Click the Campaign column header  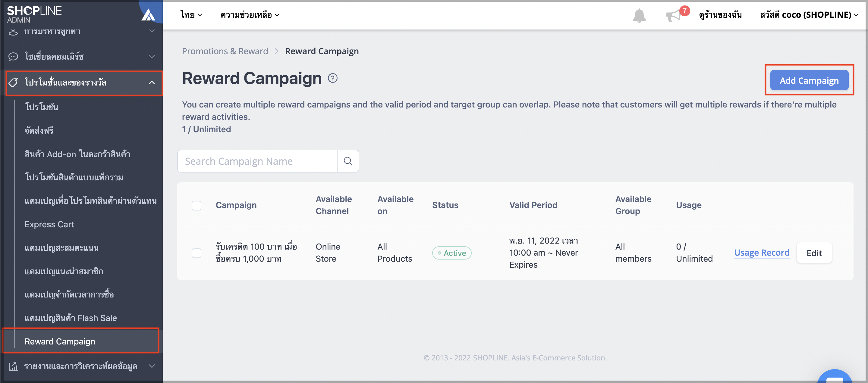click(236, 205)
